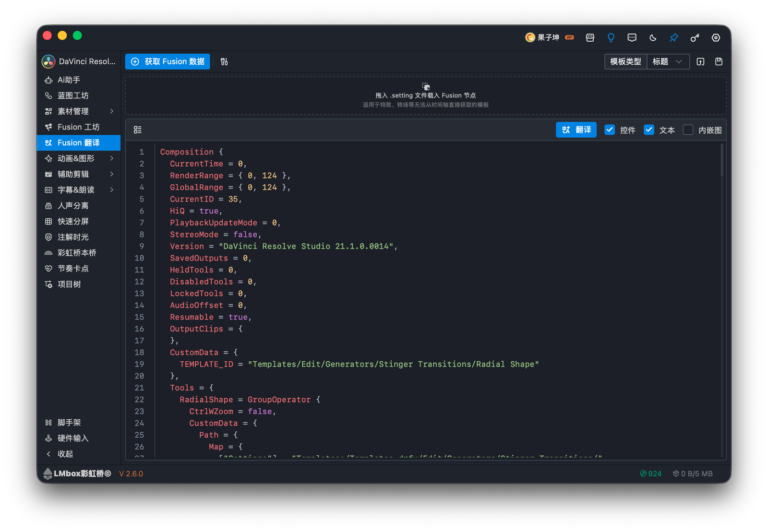Click the 模板类型 button
768x532 pixels.
tap(625, 61)
